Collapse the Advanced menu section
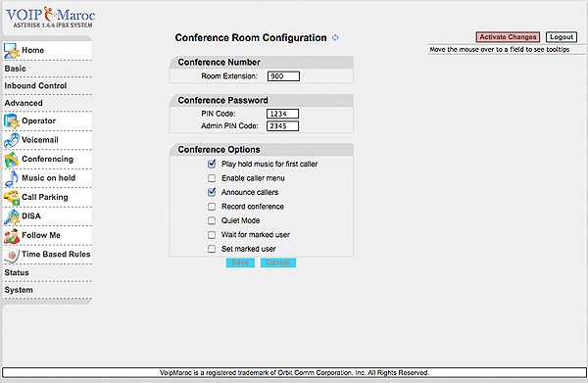 (x=24, y=103)
